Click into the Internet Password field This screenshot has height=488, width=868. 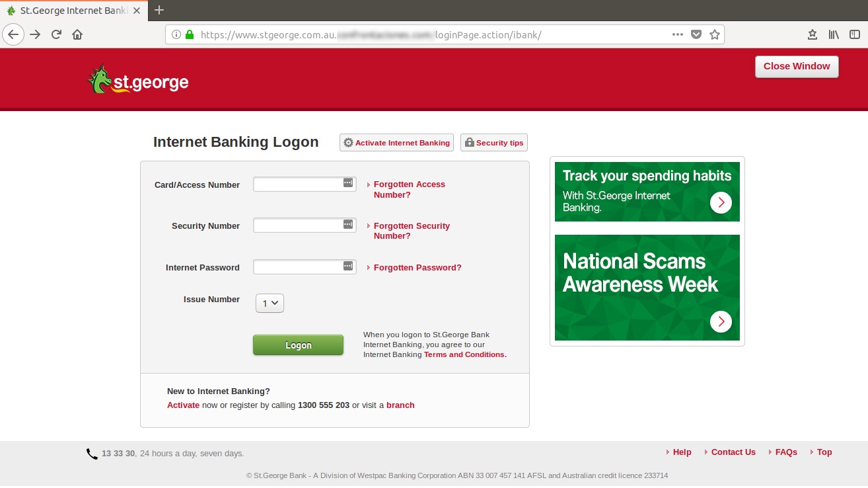point(297,267)
